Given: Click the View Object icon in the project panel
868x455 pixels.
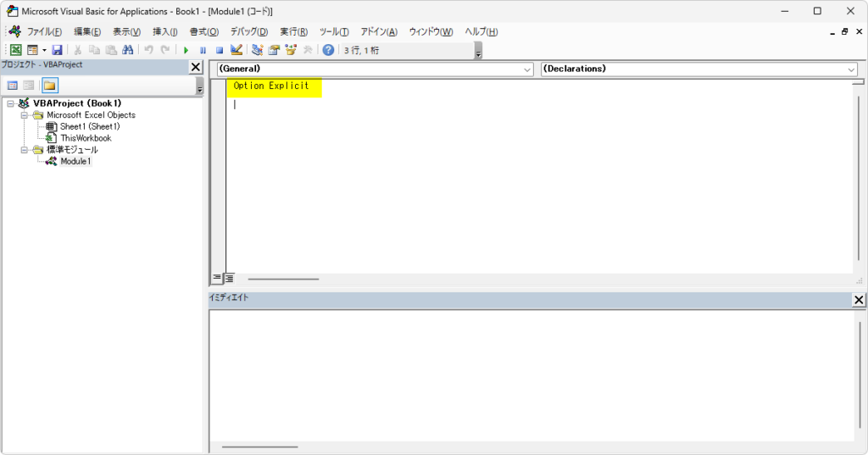Looking at the screenshot, I should pyautogui.click(x=29, y=86).
